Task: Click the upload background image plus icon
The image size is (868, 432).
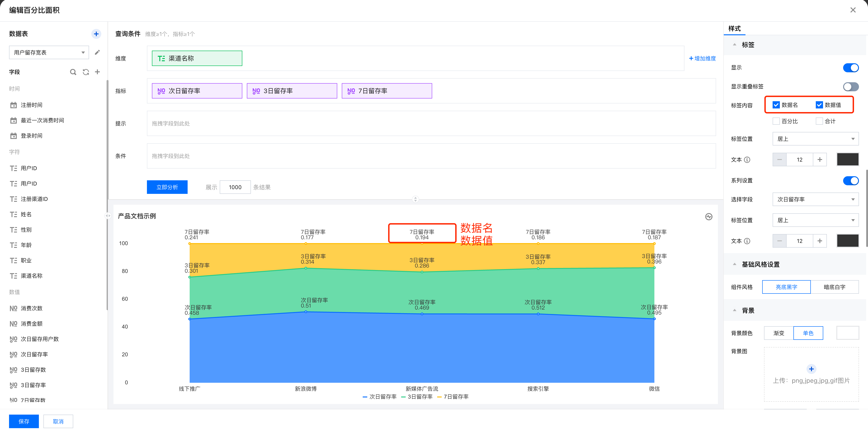Action: (811, 369)
